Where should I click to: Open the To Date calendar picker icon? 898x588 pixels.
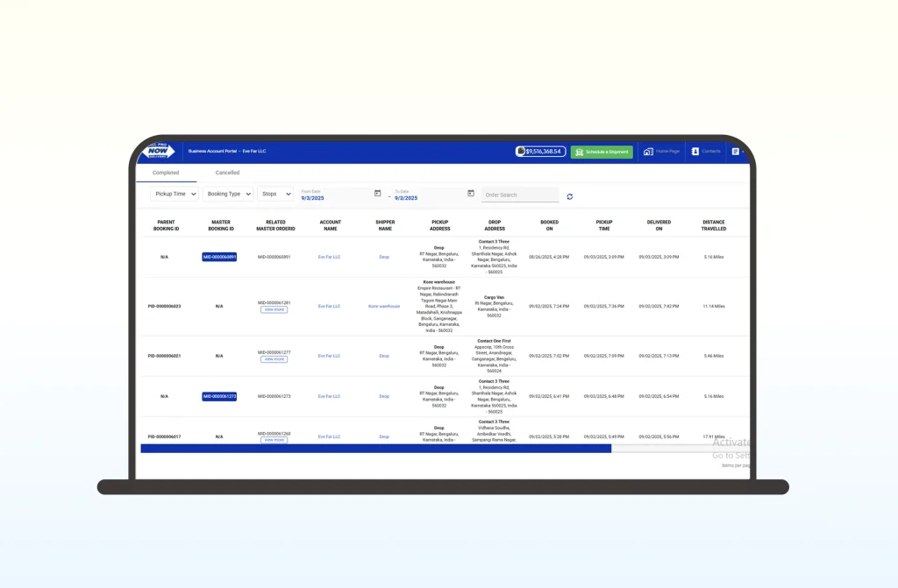(471, 194)
